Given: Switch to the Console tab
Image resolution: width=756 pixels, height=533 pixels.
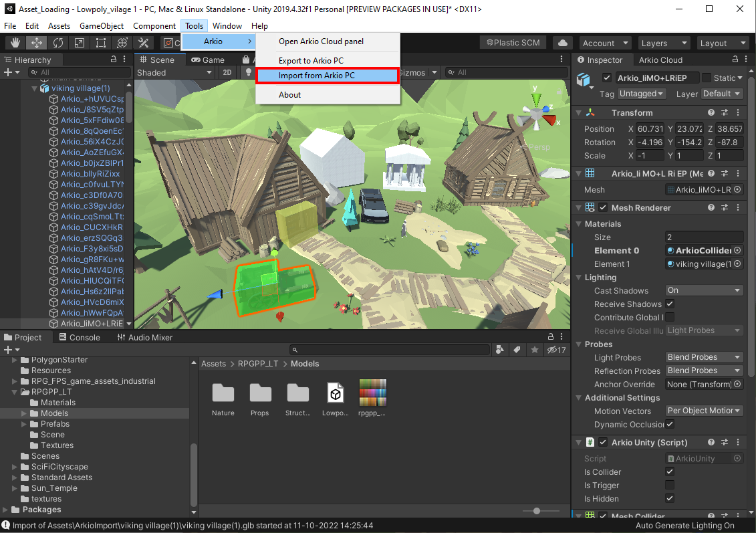Looking at the screenshot, I should click(80, 337).
